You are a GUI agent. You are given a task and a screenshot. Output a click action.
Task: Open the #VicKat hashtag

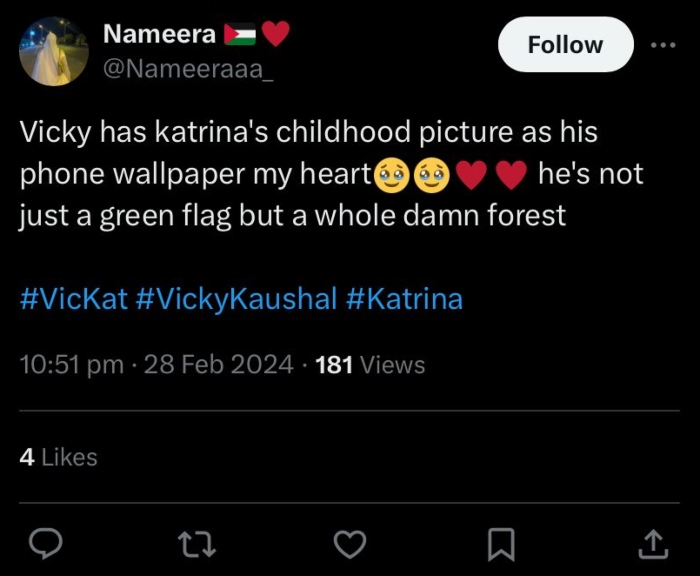[x=73, y=299]
